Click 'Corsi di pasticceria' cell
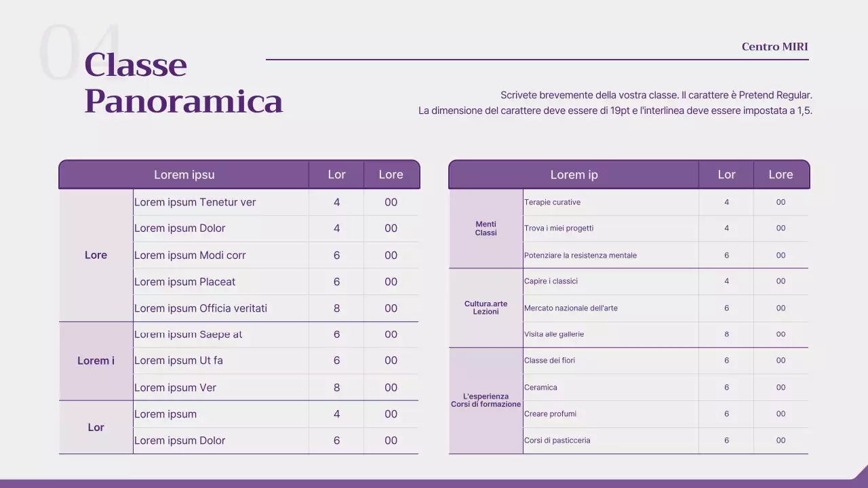This screenshot has height=488, width=868. pyautogui.click(x=557, y=440)
